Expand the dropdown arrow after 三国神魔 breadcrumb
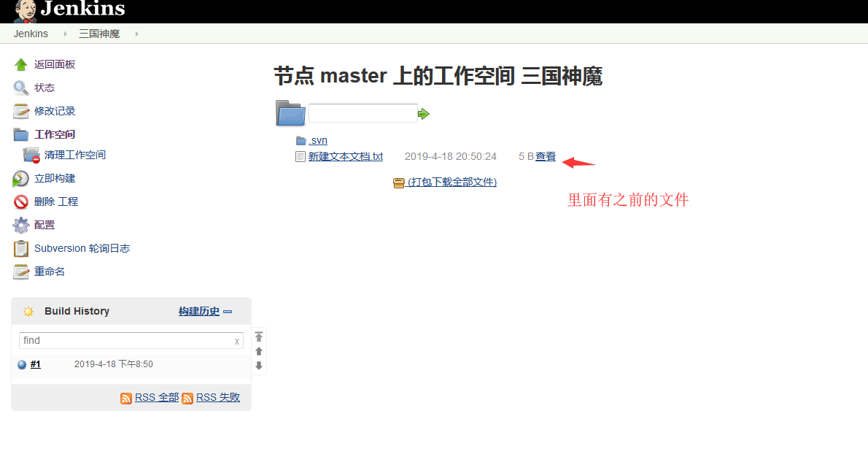This screenshot has width=868, height=465. (136, 34)
